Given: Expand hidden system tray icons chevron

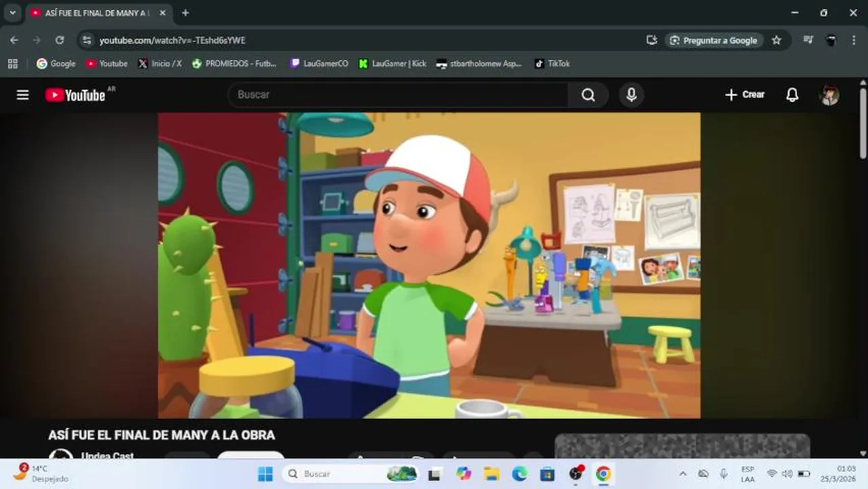Looking at the screenshot, I should tap(683, 474).
